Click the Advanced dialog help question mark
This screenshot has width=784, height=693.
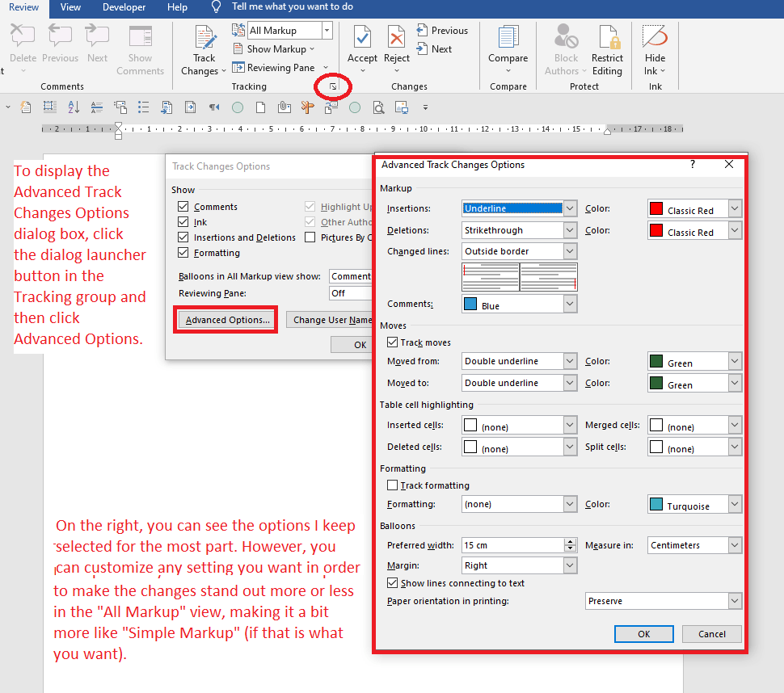click(x=693, y=165)
